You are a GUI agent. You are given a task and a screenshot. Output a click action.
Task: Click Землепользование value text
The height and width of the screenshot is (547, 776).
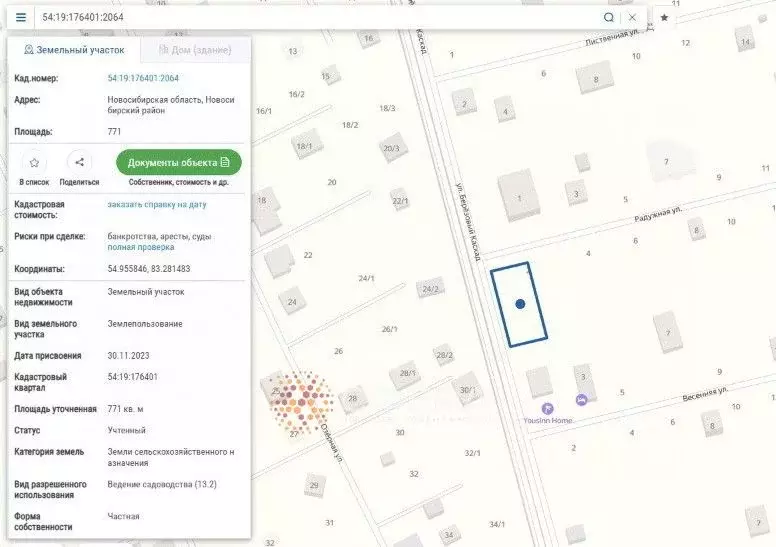click(145, 324)
